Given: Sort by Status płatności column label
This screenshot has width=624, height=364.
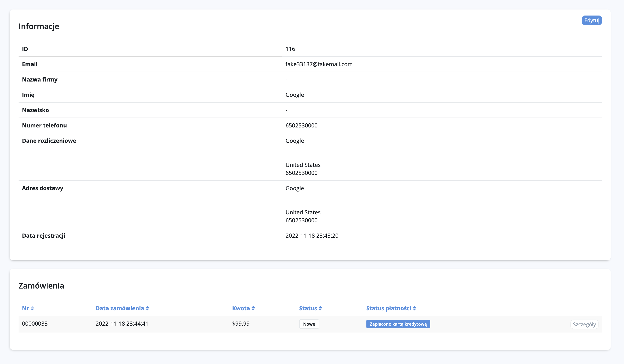Looking at the screenshot, I should (388, 308).
